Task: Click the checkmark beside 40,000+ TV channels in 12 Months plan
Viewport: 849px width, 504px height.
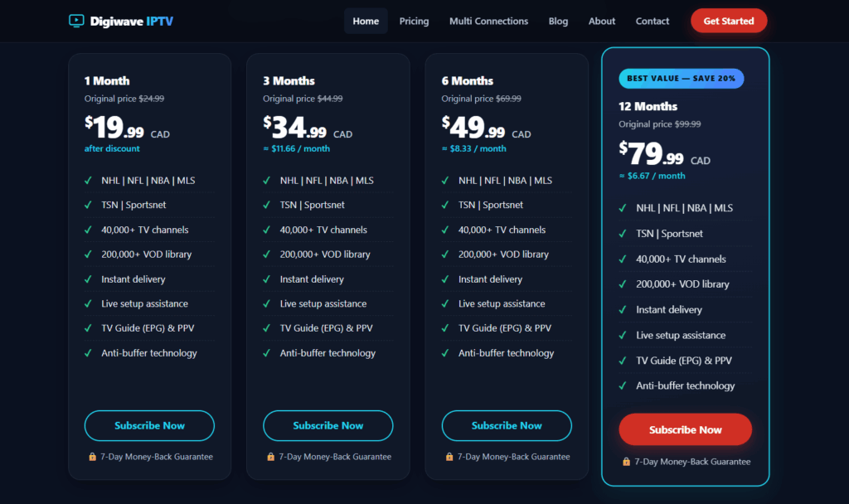Action: [623, 259]
